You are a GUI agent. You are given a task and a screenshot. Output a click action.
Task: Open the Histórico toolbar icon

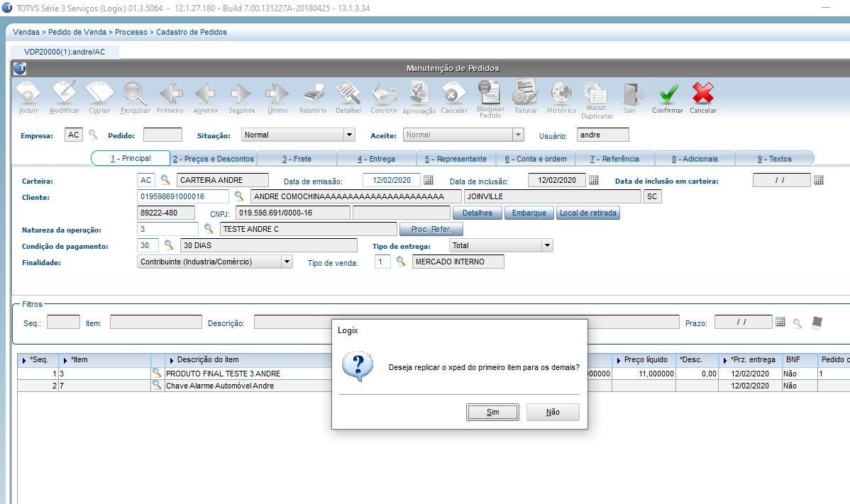click(x=561, y=93)
